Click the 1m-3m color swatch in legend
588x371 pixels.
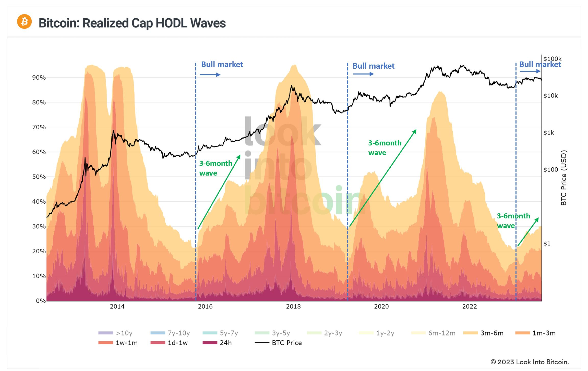tap(522, 333)
